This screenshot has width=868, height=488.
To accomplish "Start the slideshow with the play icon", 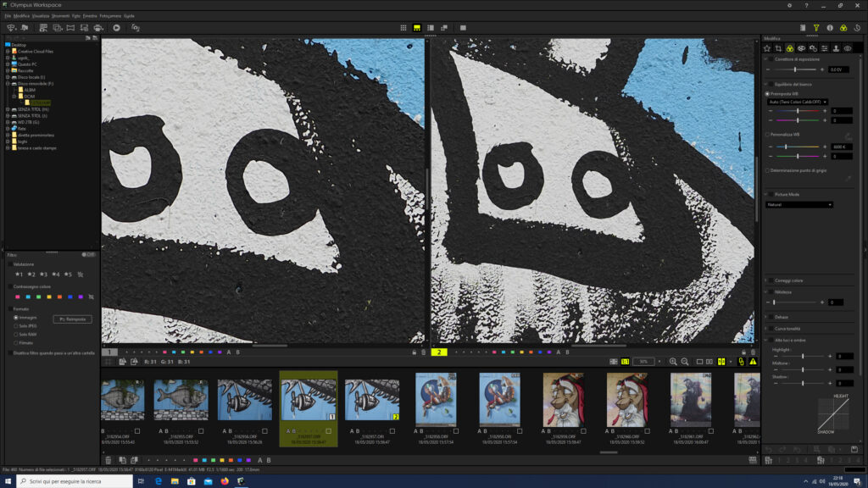I will point(116,28).
